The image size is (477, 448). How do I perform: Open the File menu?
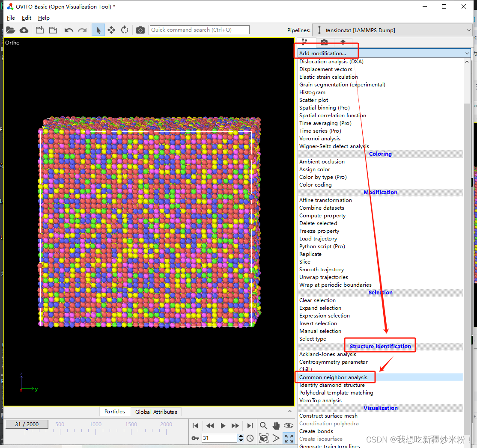tap(11, 18)
